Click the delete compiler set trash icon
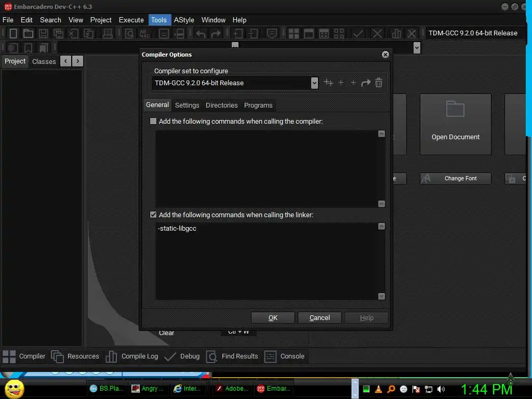The width and height of the screenshot is (532, 399). (379, 83)
